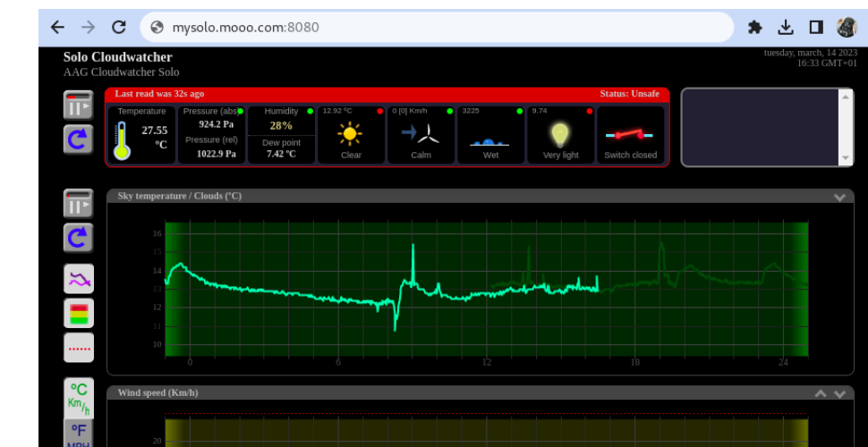Click the "16:33 GMT+01" time text
The width and height of the screenshot is (868, 447).
(x=827, y=63)
